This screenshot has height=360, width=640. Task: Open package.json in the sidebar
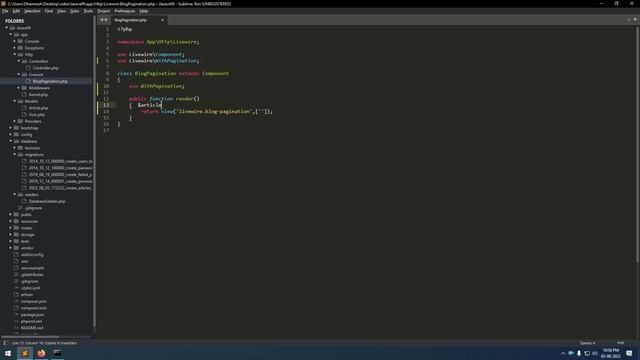point(32,315)
